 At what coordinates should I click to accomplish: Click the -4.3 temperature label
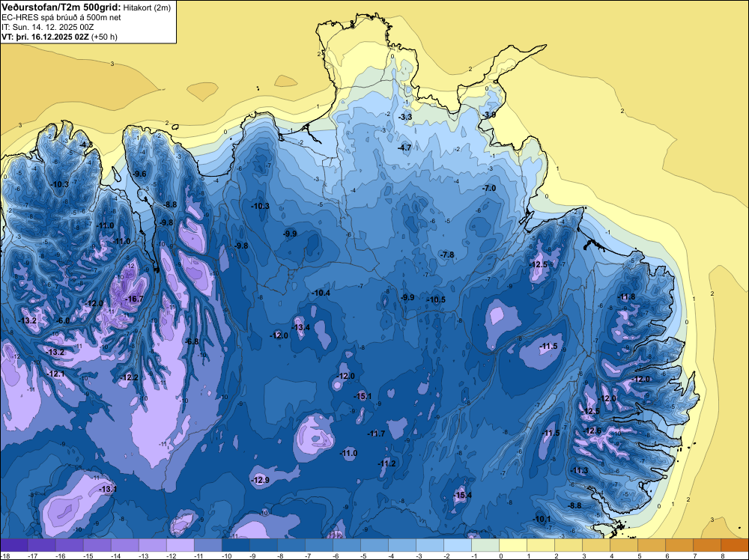[86, 144]
